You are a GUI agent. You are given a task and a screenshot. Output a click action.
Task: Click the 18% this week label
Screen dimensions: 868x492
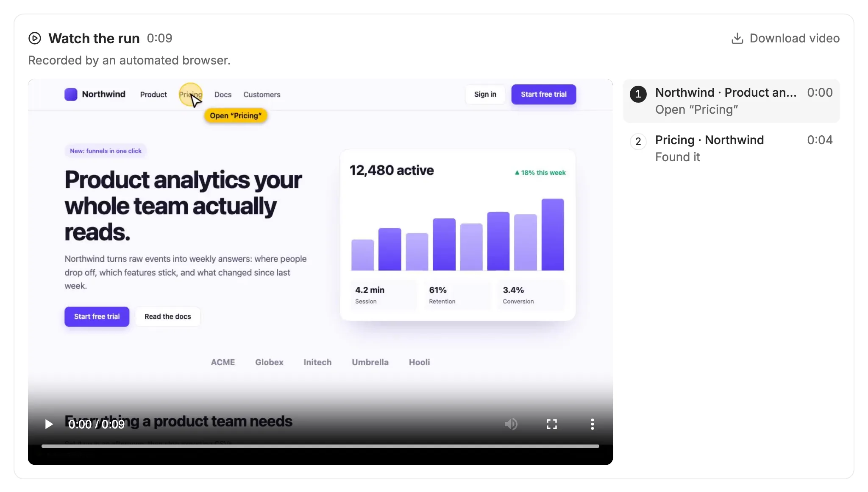(x=540, y=173)
